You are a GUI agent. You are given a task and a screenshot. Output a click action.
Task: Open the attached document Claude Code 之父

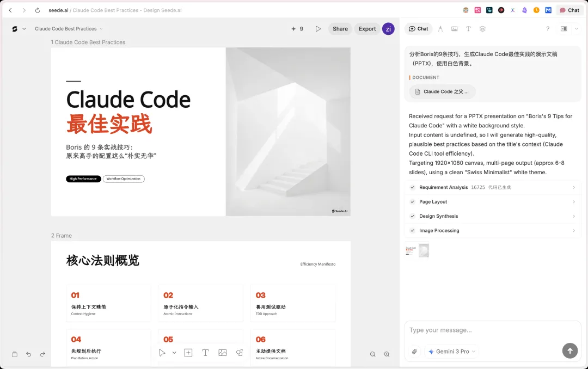coord(442,91)
